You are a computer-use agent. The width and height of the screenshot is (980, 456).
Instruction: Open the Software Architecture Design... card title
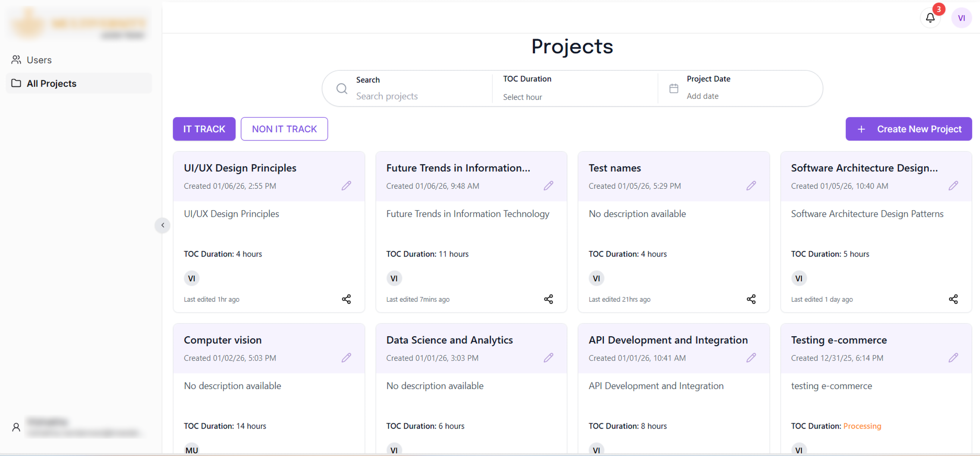(x=864, y=168)
